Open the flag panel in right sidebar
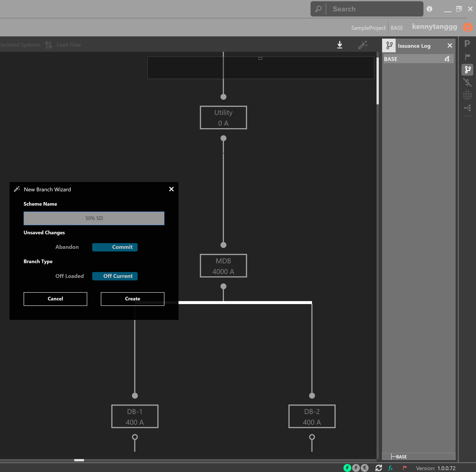This screenshot has width=476, height=472. point(467,57)
